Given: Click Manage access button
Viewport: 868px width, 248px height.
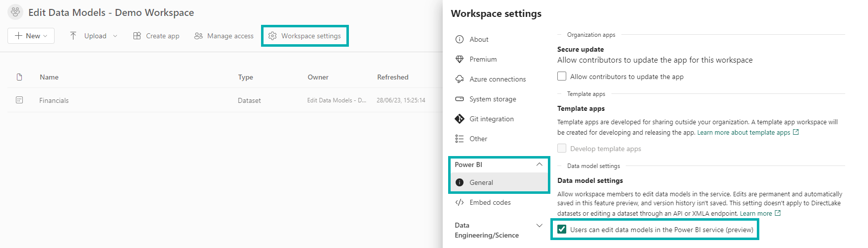Looking at the screenshot, I should 224,36.
